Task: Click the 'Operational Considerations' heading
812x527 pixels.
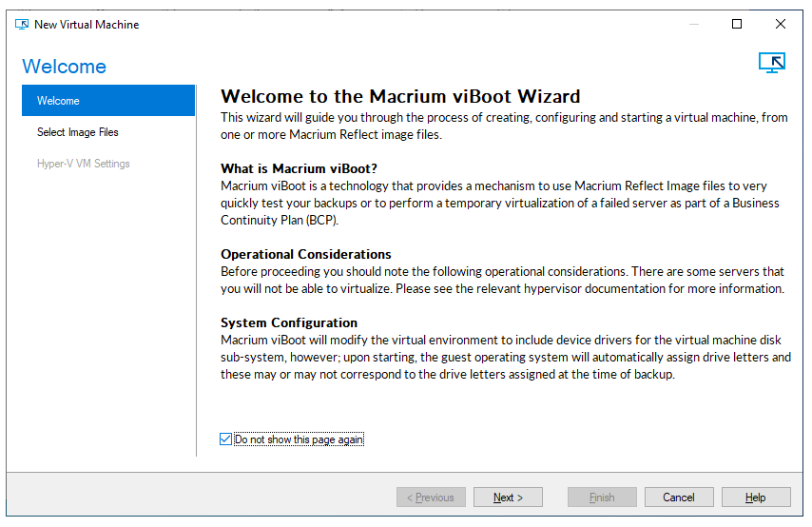Action: (x=305, y=254)
